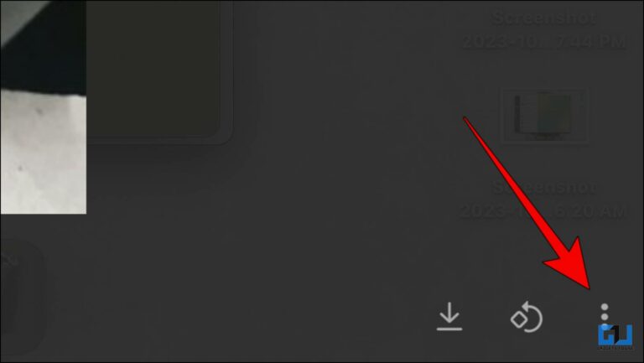
Task: Select the faded screenshot thumbnail preview
Action: click(544, 116)
